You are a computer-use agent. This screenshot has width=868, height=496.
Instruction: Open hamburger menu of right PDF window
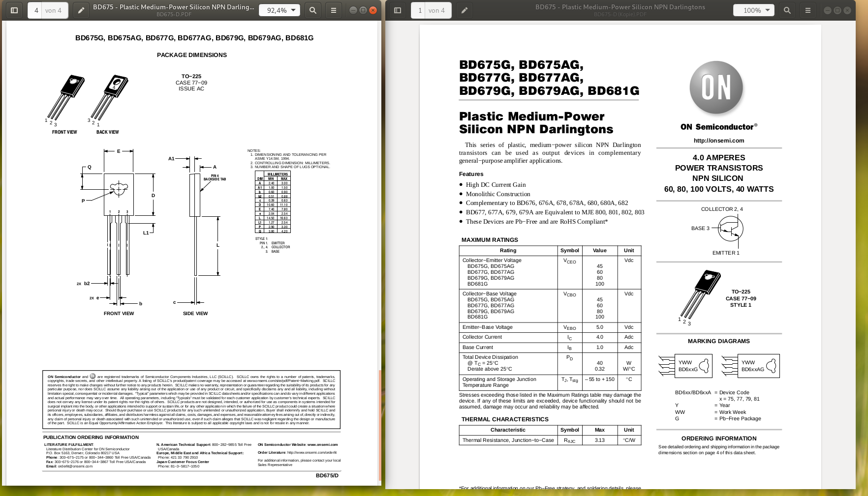tap(808, 10)
